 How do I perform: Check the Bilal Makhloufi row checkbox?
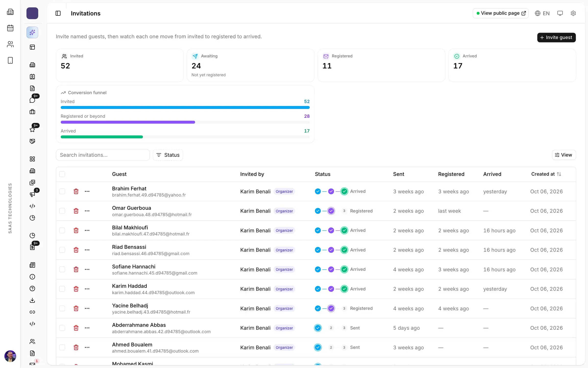coord(62,230)
